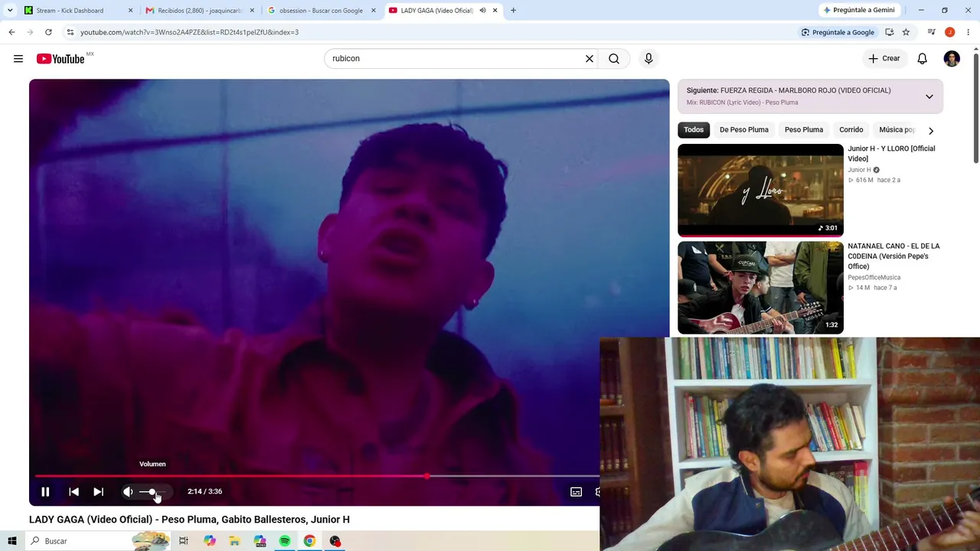Select the Peso Pluma filter chip
Screen dimensions: 980x551
(x=804, y=130)
